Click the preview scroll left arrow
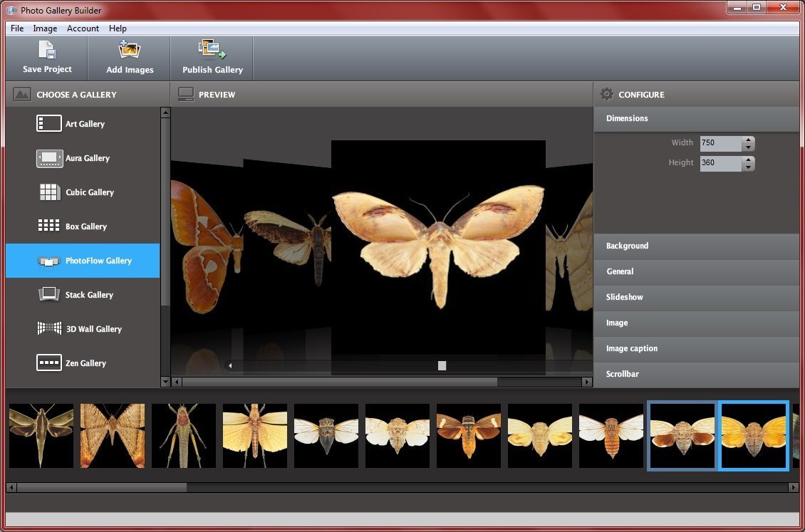Viewport: 805px width, 532px height. point(177,382)
